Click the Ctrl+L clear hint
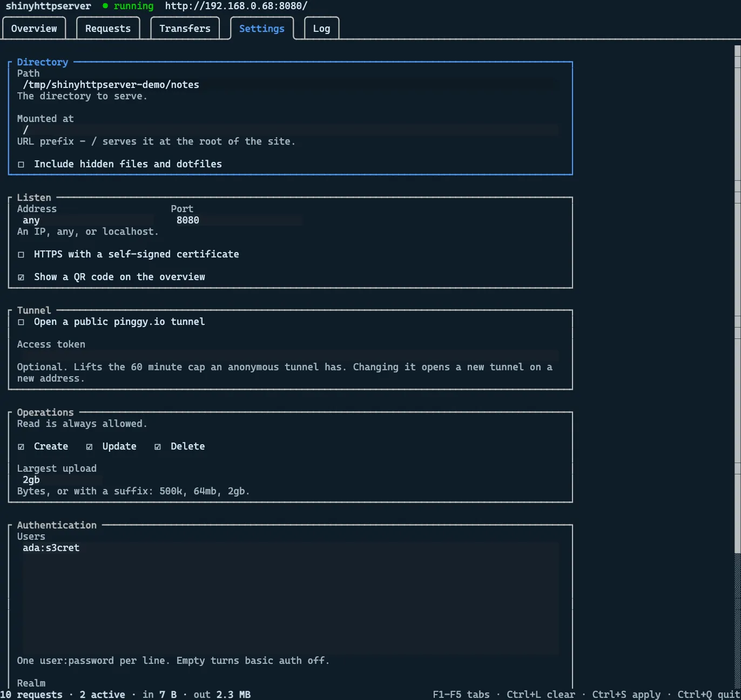741x700 pixels. pyautogui.click(x=541, y=695)
